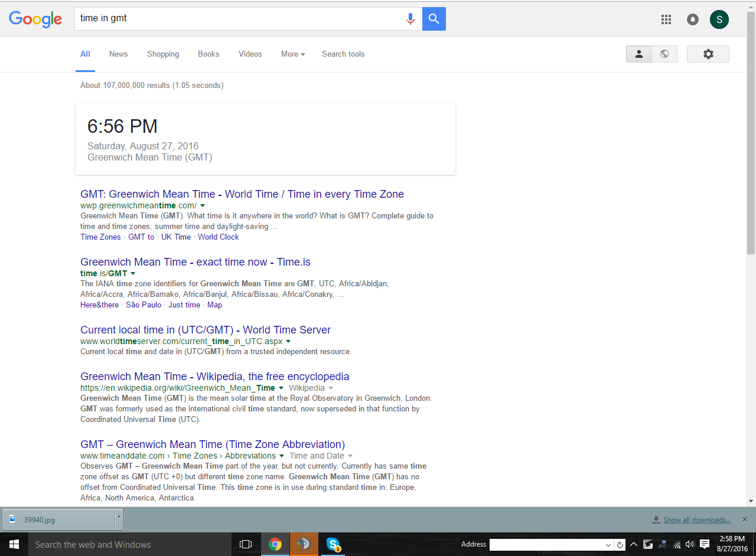Focus the taskbar Address input field
Screen dimensions: 756x556
[547, 545]
